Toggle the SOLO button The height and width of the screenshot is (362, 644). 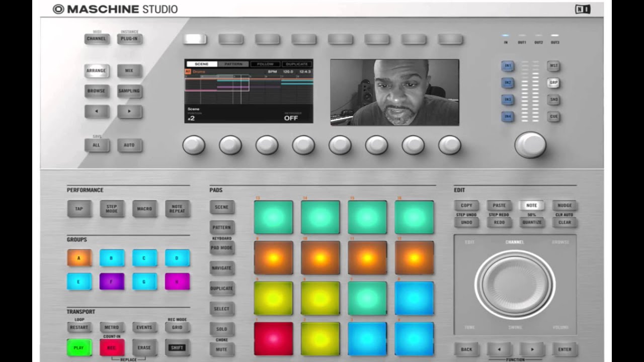222,329
